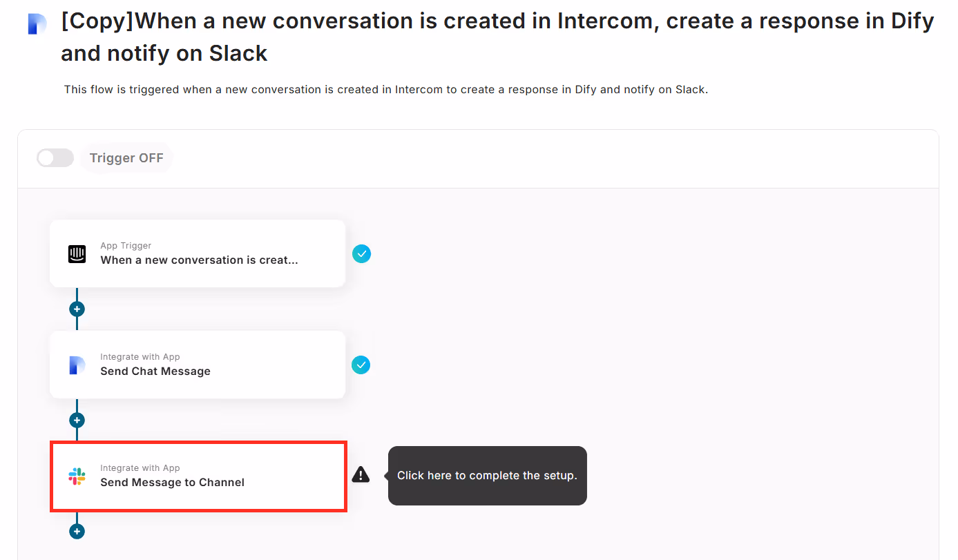Open the Send Chat Message step
Image resolution: width=958 pixels, height=560 pixels.
(198, 365)
